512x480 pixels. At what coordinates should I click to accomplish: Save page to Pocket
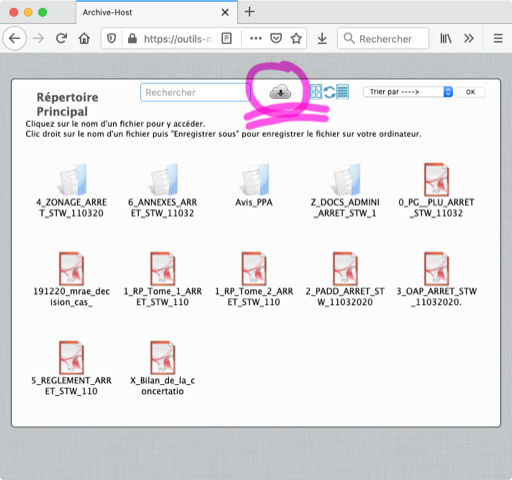pyautogui.click(x=276, y=38)
